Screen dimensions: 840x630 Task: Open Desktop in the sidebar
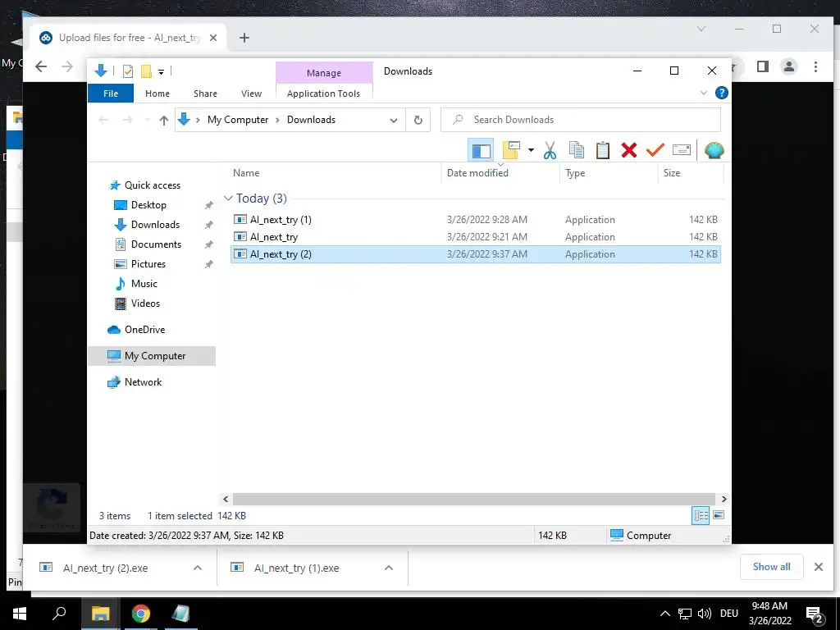tap(148, 205)
